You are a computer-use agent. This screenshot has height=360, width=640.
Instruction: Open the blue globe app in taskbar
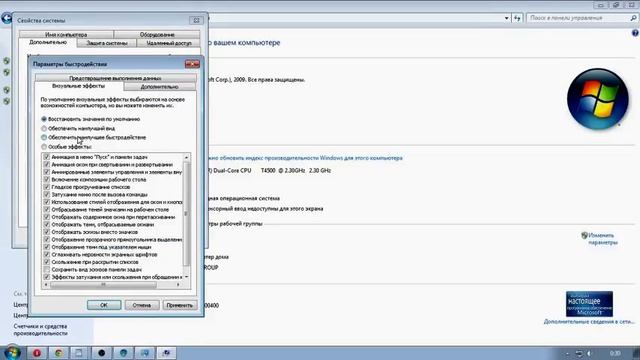pos(123,353)
